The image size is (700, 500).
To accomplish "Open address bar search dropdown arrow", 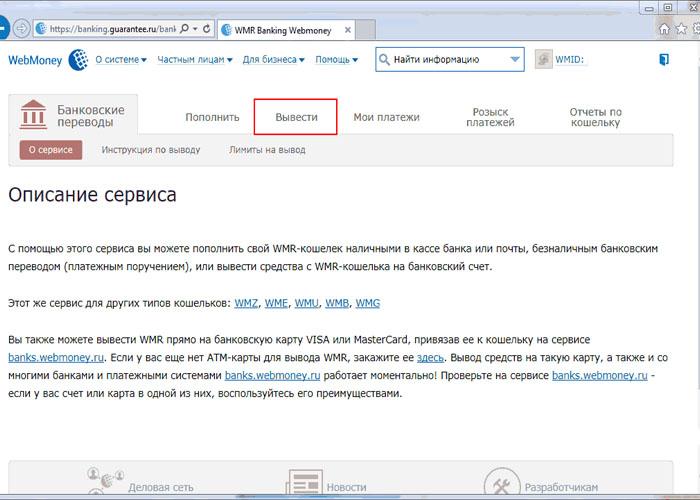I will point(195,29).
